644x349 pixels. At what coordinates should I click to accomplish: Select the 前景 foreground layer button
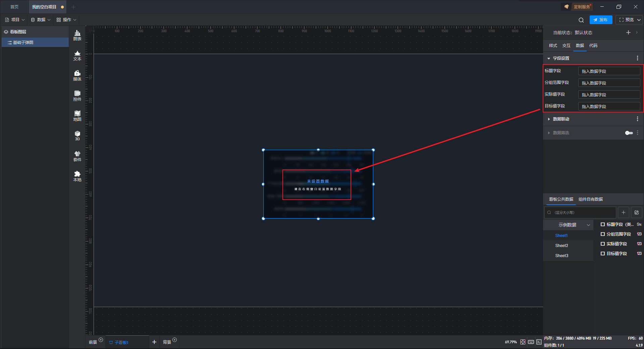click(x=93, y=342)
